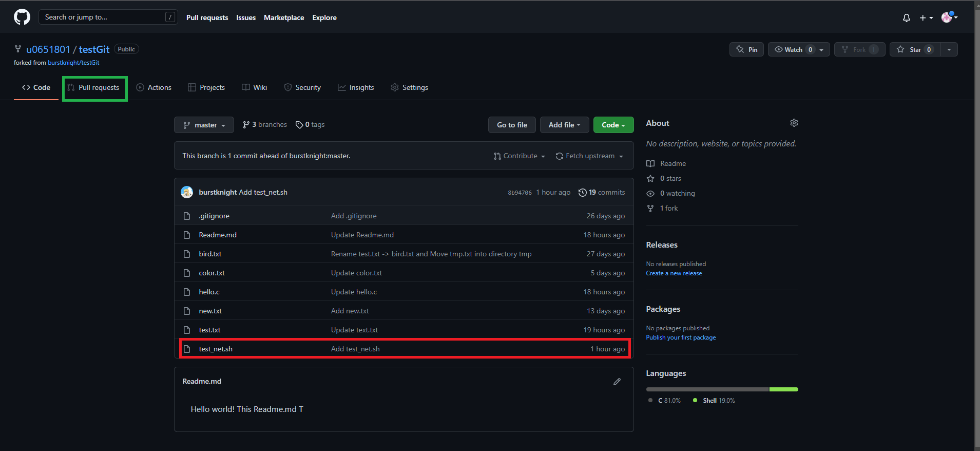The width and height of the screenshot is (980, 451).
Task: Click the repository fork icon beside u0651801
Action: [x=18, y=49]
